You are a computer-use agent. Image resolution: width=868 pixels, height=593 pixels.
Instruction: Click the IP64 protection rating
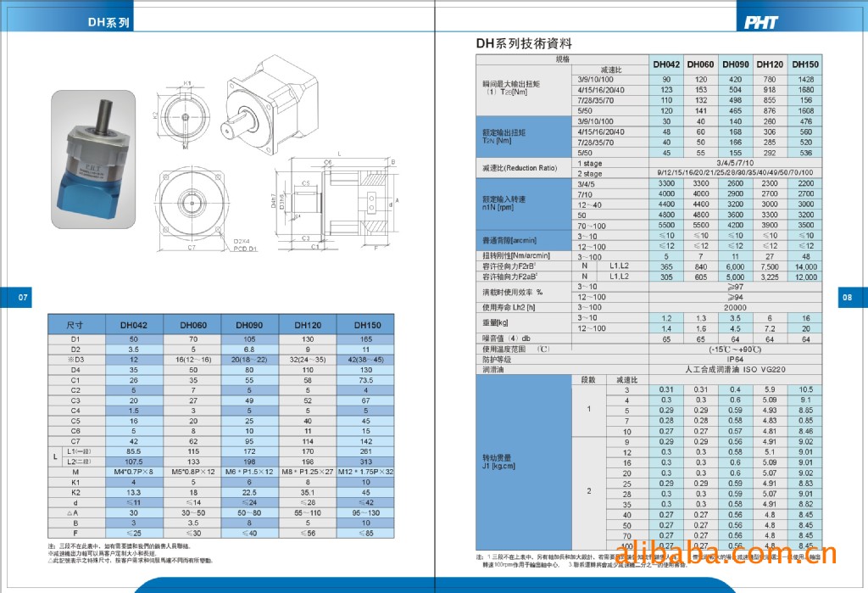pyautogui.click(x=735, y=359)
